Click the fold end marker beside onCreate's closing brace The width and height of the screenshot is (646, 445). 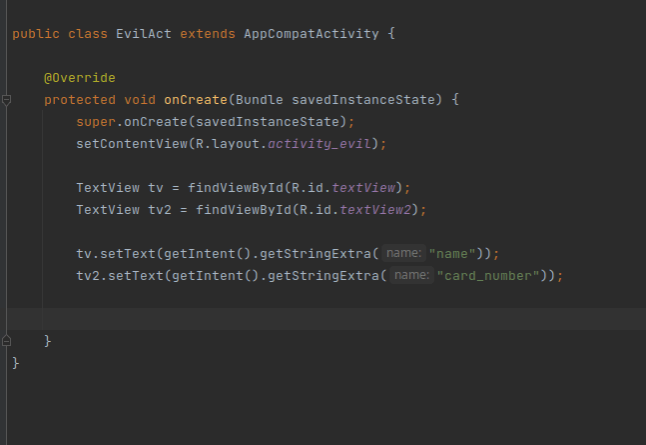tap(6, 341)
